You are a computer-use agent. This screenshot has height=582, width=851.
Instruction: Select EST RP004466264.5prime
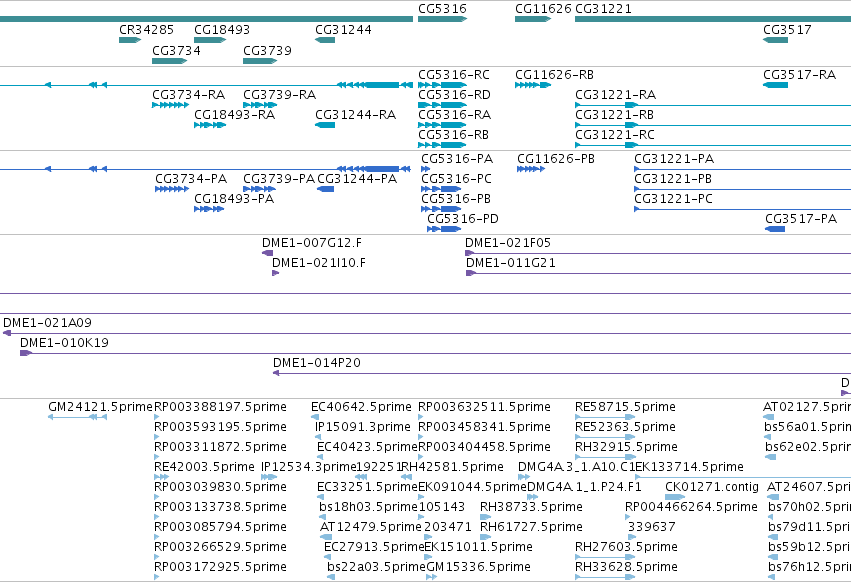(628, 517)
